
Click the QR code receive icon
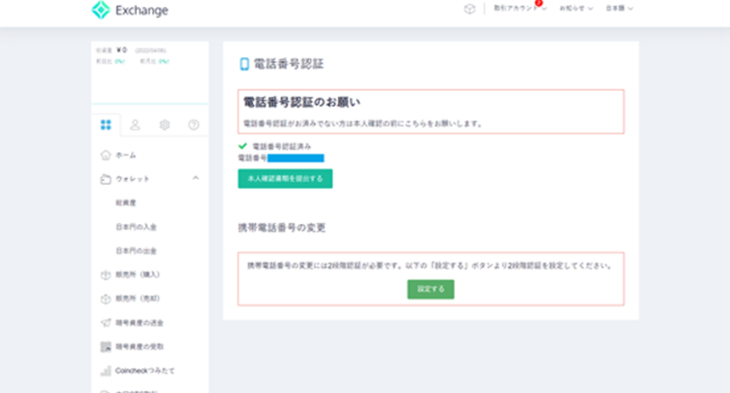coord(106,346)
